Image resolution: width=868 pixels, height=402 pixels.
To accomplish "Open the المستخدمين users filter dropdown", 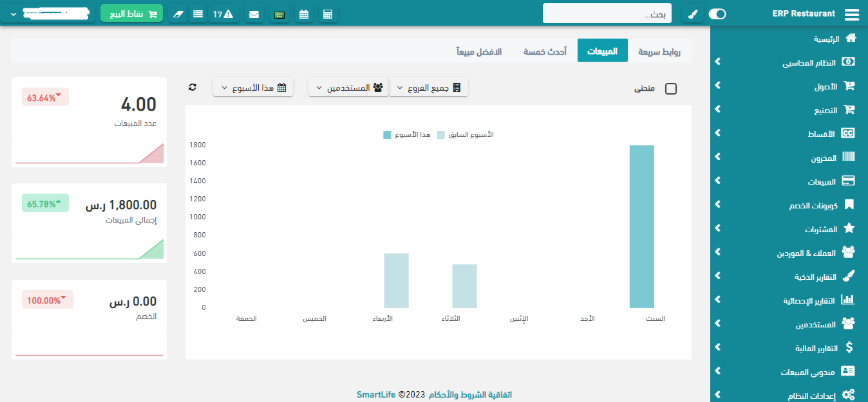I will click(x=348, y=87).
